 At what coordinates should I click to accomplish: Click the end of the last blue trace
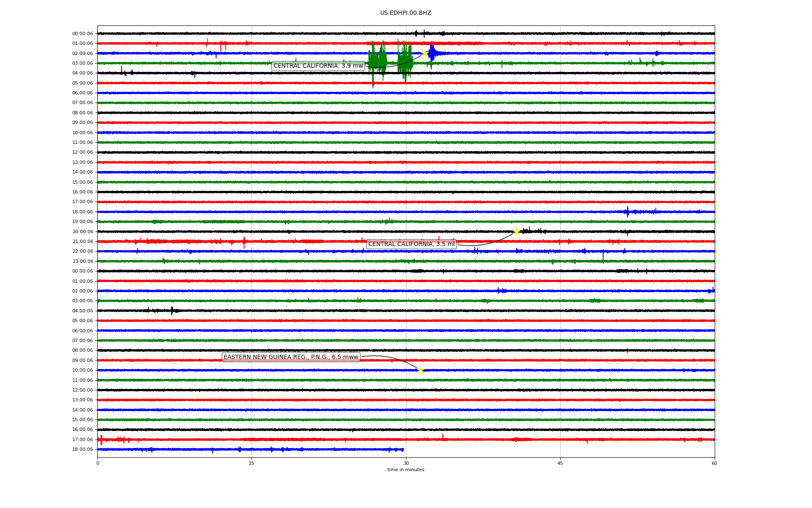pyautogui.click(x=402, y=450)
